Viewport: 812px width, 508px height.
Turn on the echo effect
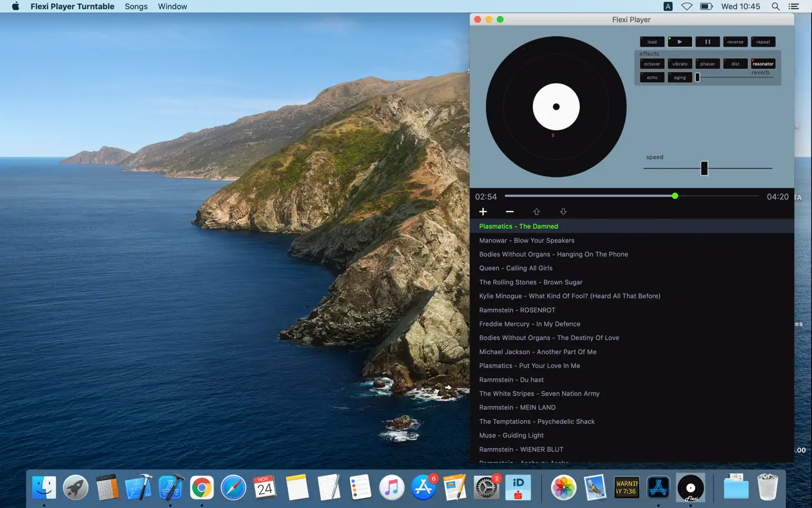[652, 78]
